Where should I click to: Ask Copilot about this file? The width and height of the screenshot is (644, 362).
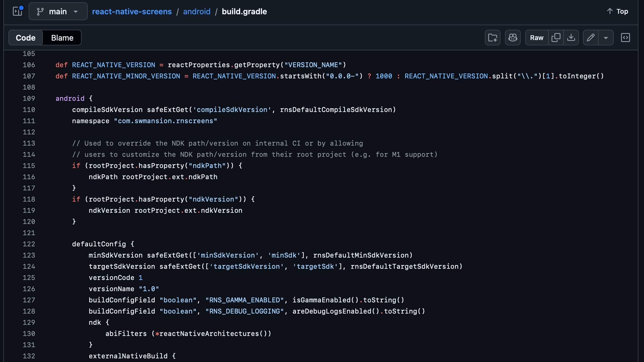(513, 38)
